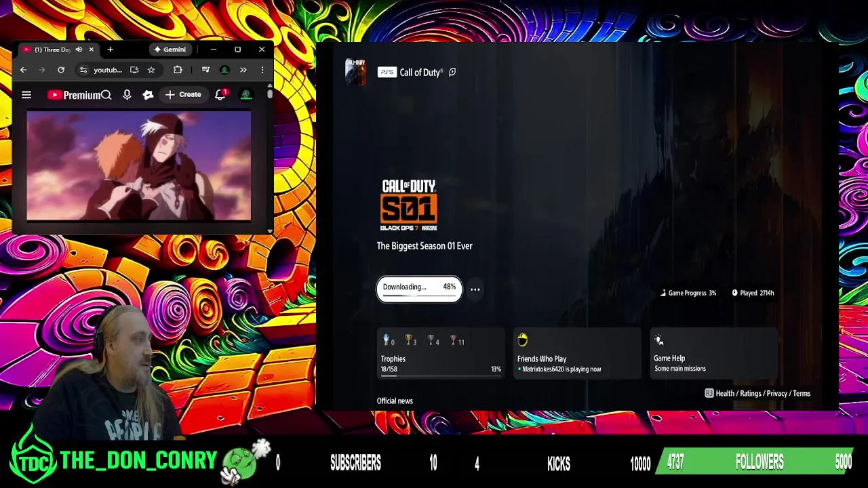
Task: Close the Three Days YouTube tab
Action: pos(91,49)
